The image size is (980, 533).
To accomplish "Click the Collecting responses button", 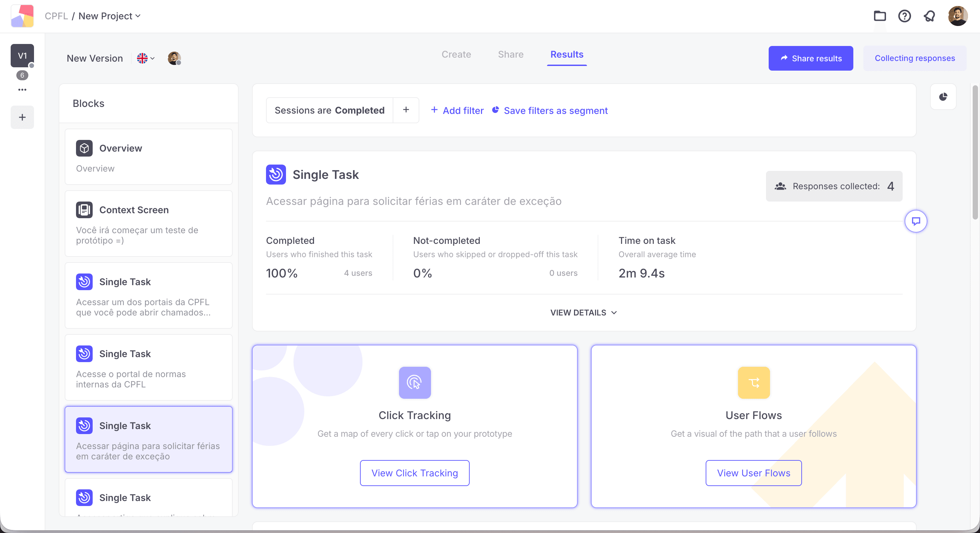I will coord(915,58).
